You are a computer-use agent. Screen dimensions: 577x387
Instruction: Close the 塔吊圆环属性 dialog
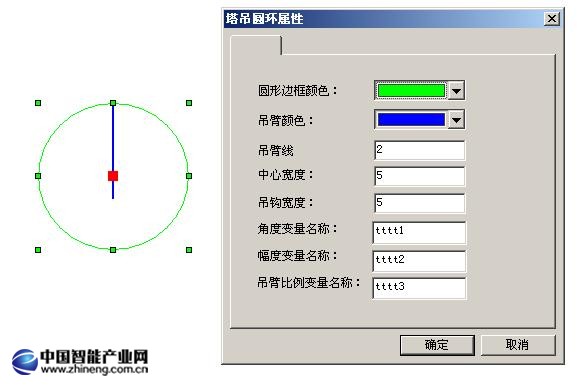point(552,18)
